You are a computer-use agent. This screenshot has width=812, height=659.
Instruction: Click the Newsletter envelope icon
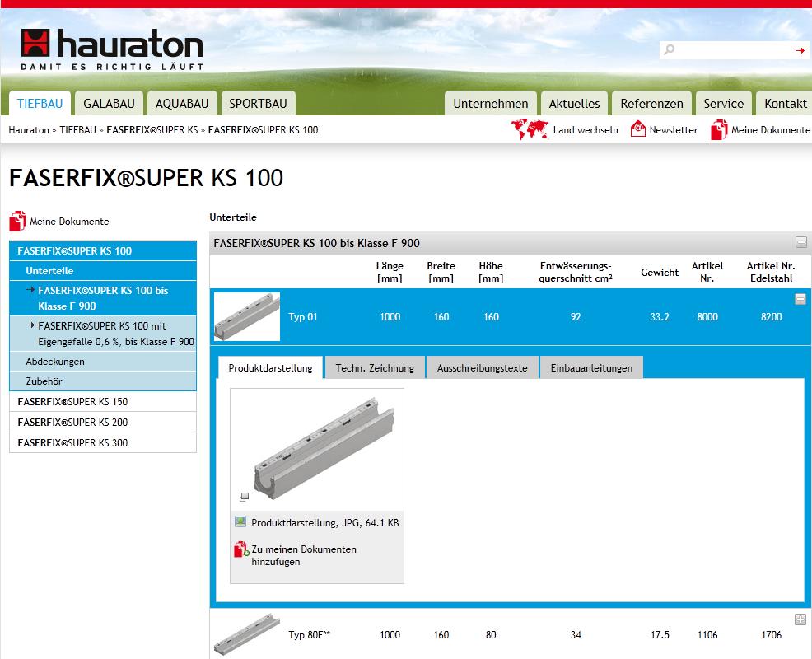coord(638,129)
